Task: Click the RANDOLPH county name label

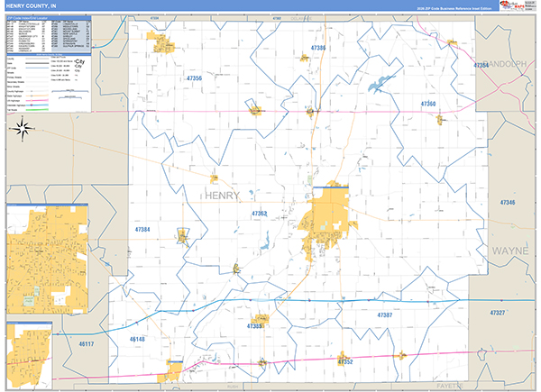Action: pyautogui.click(x=505, y=64)
